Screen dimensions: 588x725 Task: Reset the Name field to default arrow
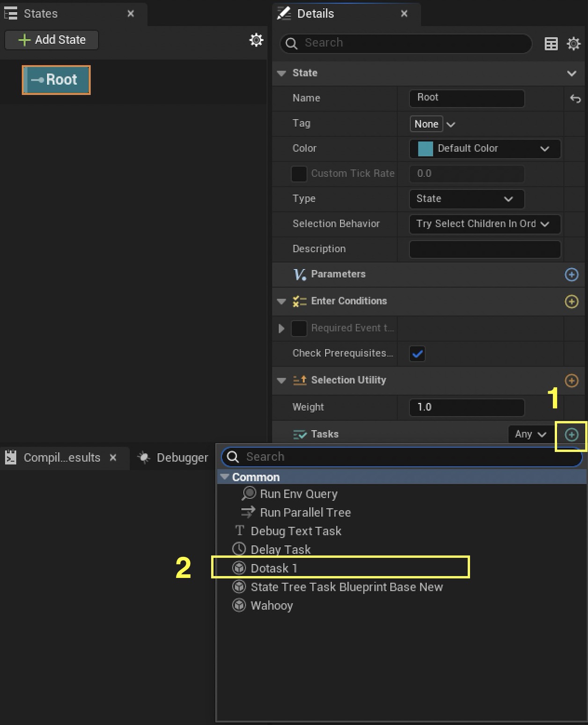(575, 98)
